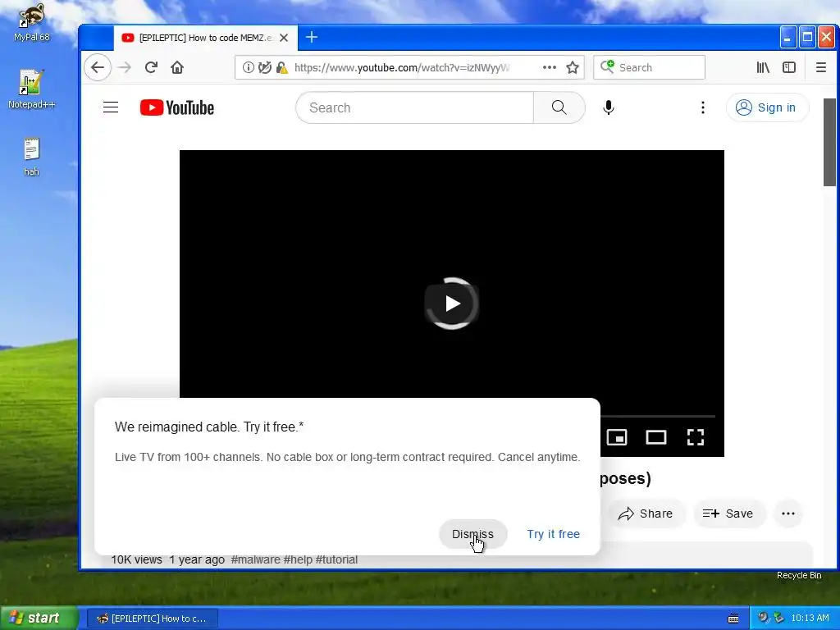Close the MEMZ YouTube tab
The height and width of the screenshot is (630, 840).
point(284,38)
